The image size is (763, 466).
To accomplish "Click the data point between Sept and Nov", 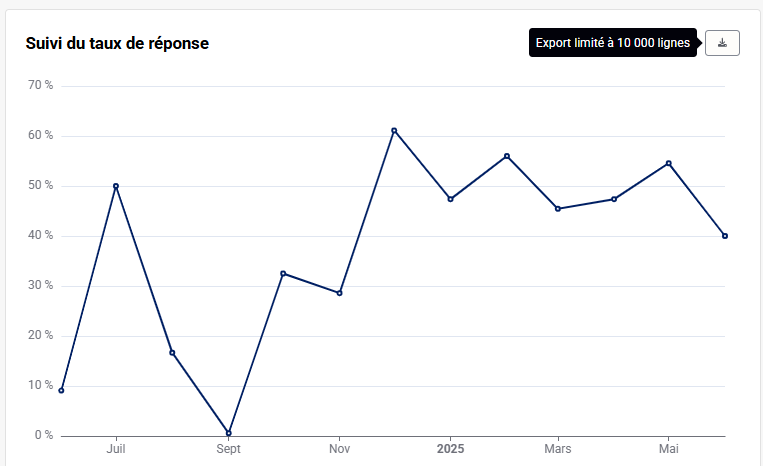I will (x=283, y=273).
